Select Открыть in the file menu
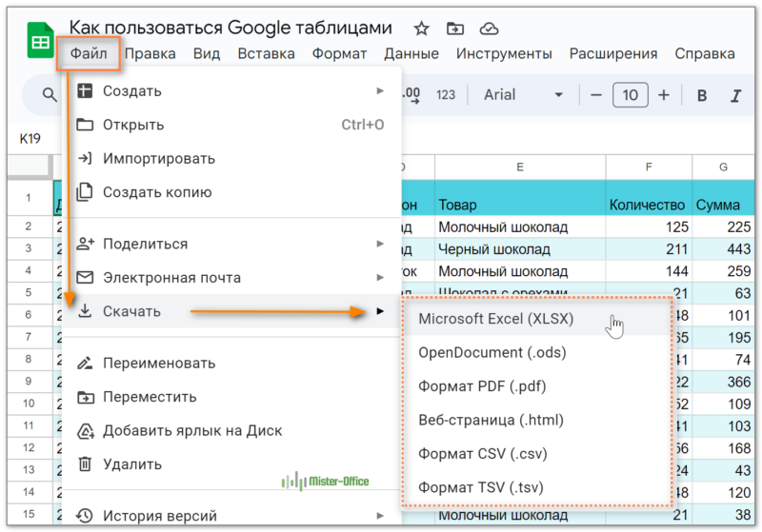Screen dimensions: 762x532 click(x=231, y=125)
